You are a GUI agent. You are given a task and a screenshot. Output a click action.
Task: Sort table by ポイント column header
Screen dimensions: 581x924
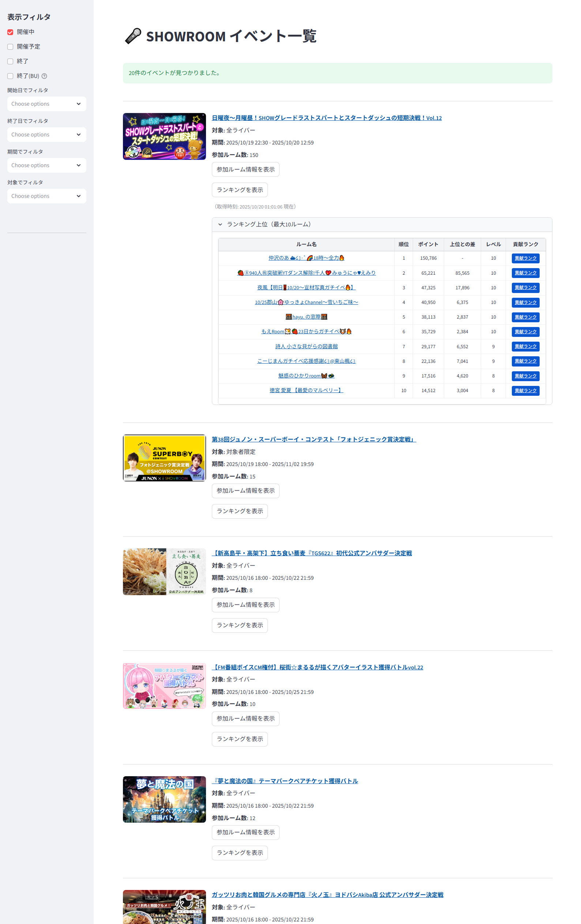pyautogui.click(x=428, y=244)
